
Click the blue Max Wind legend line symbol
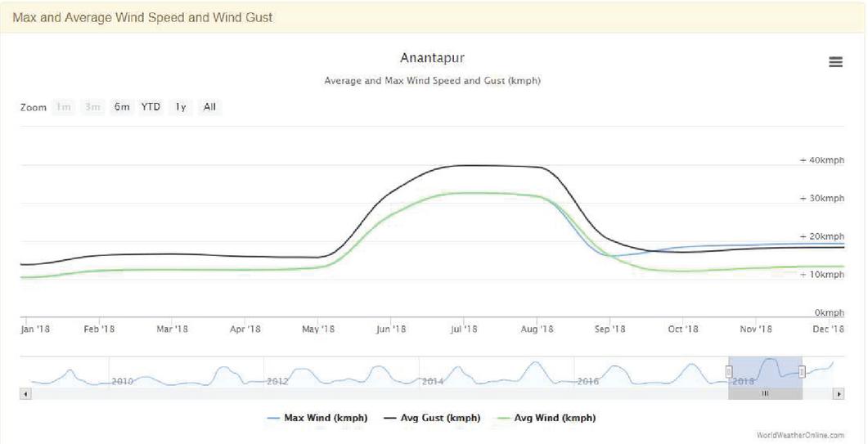point(274,419)
